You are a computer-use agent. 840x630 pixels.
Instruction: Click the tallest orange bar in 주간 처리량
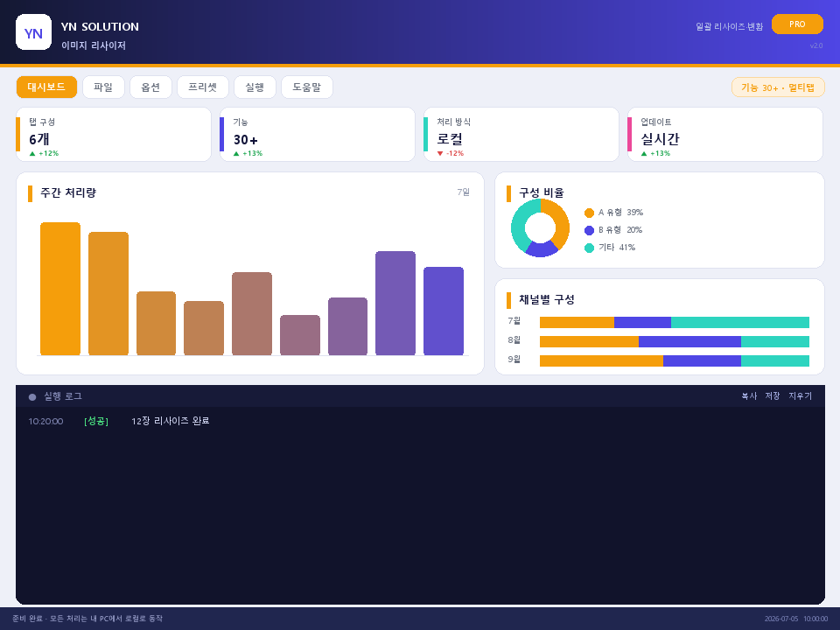(60, 289)
